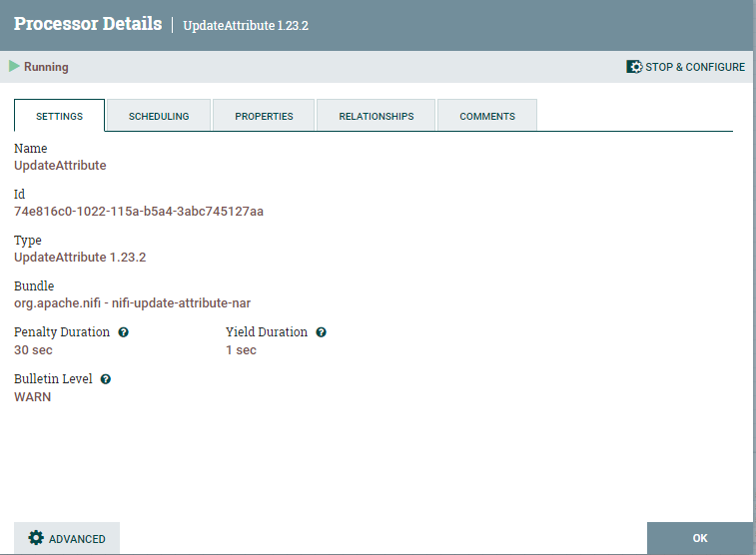Screen dimensions: 756x555
Task: Click the Bulletin Level label
Action: [x=53, y=378]
